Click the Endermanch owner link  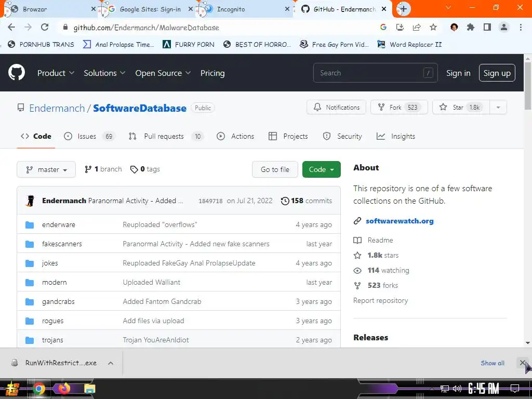[x=57, y=108]
